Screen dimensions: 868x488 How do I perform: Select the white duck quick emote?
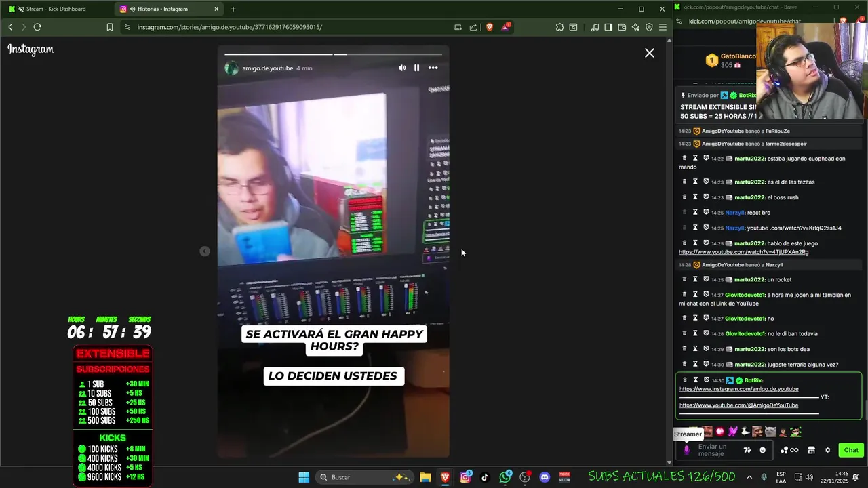[745, 432]
